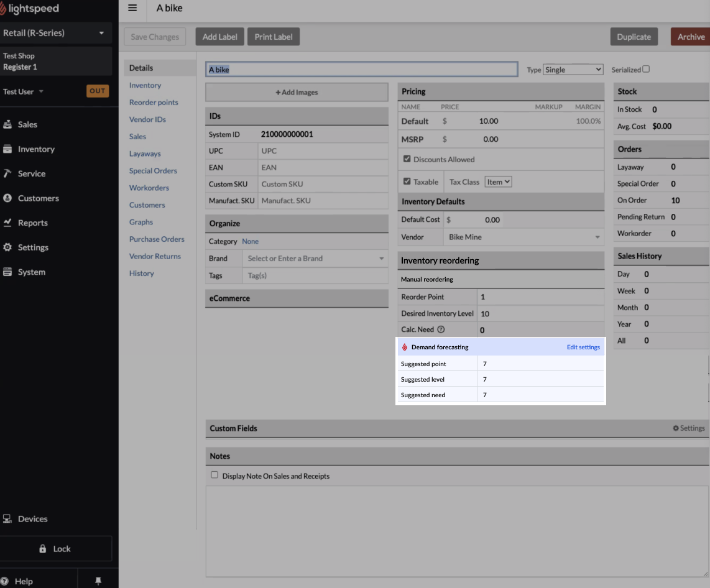Viewport: 710px width, 588px height.
Task: Open the Type dropdown
Action: click(x=573, y=70)
